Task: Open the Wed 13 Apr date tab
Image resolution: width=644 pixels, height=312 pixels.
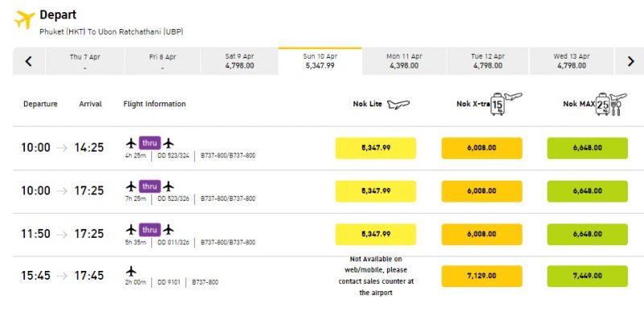Action: [x=572, y=61]
